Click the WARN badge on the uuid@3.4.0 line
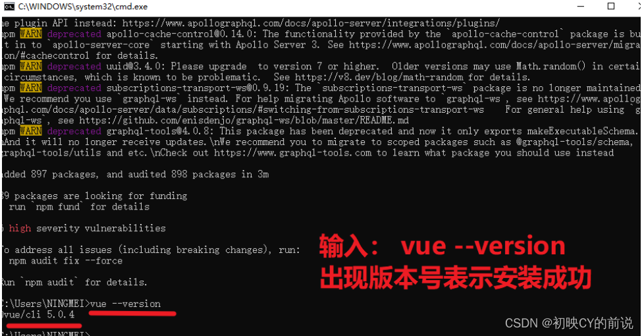This screenshot has width=644, height=336. pyautogui.click(x=31, y=66)
